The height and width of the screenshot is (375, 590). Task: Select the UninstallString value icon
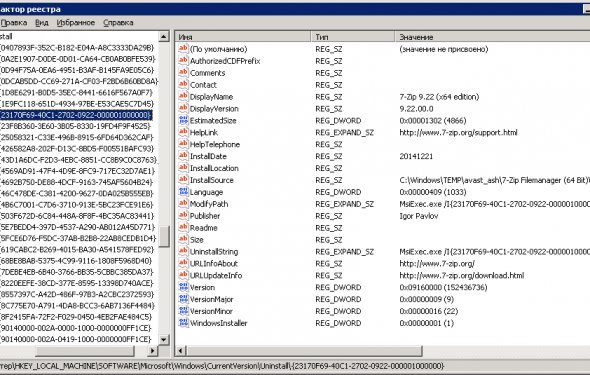pyautogui.click(x=183, y=251)
